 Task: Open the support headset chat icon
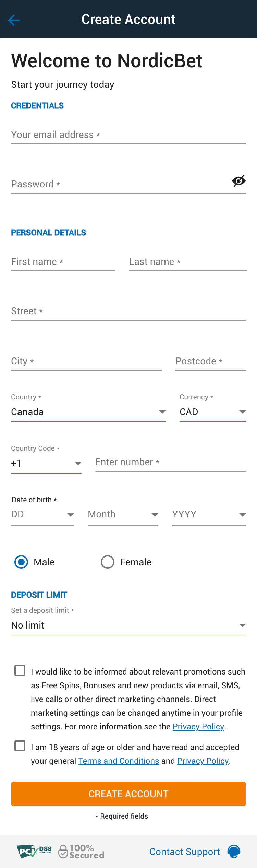click(x=234, y=852)
